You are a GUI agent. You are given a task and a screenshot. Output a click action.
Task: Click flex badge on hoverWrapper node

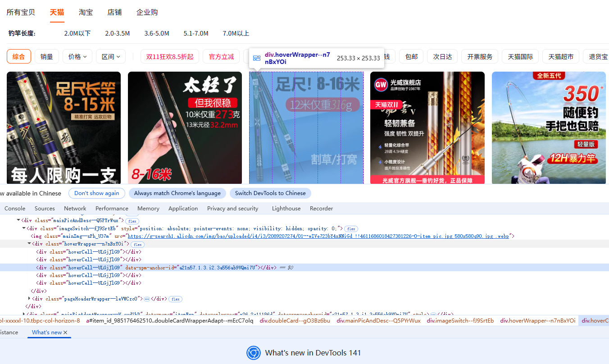(137, 244)
